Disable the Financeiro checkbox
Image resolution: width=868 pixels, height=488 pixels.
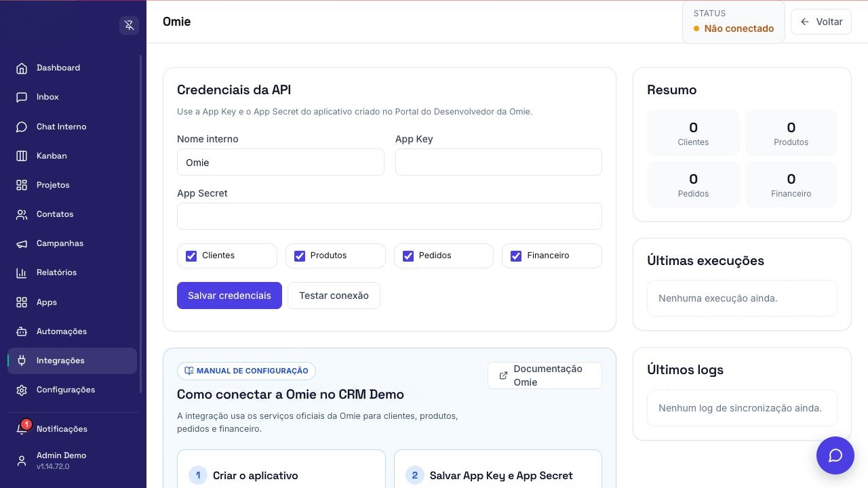(516, 256)
